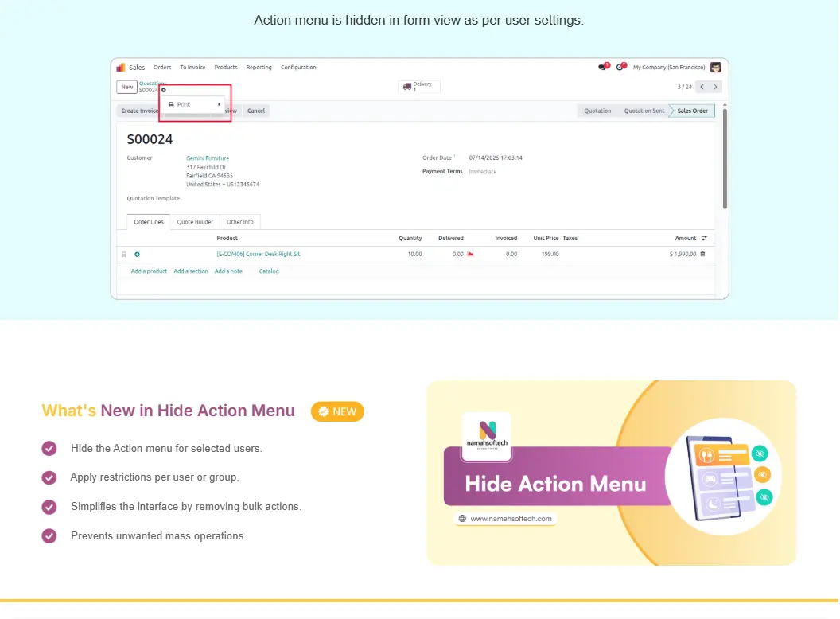Click the Delivery truck smart button
The height and width of the screenshot is (619, 840).
coord(419,87)
